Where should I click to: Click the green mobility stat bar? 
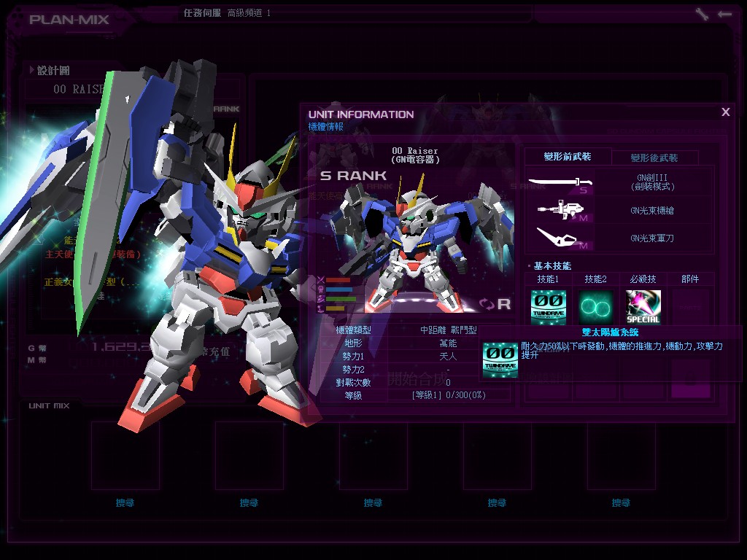click(341, 299)
